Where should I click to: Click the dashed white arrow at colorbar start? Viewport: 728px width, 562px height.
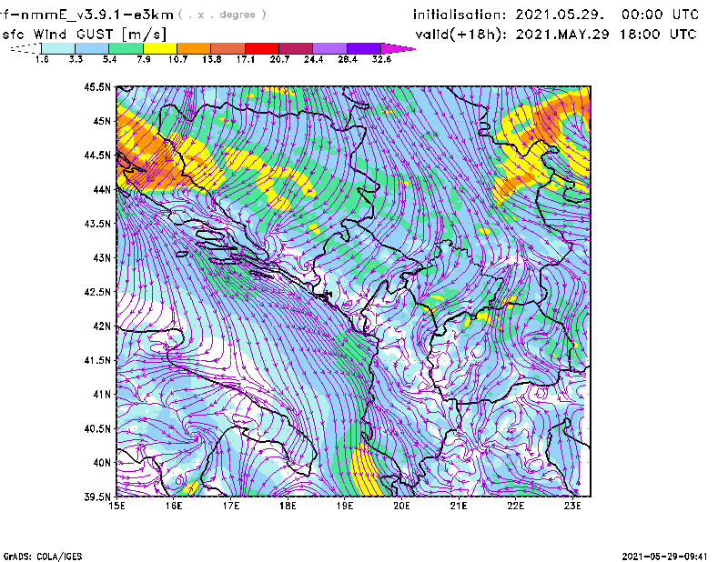pos(25,48)
